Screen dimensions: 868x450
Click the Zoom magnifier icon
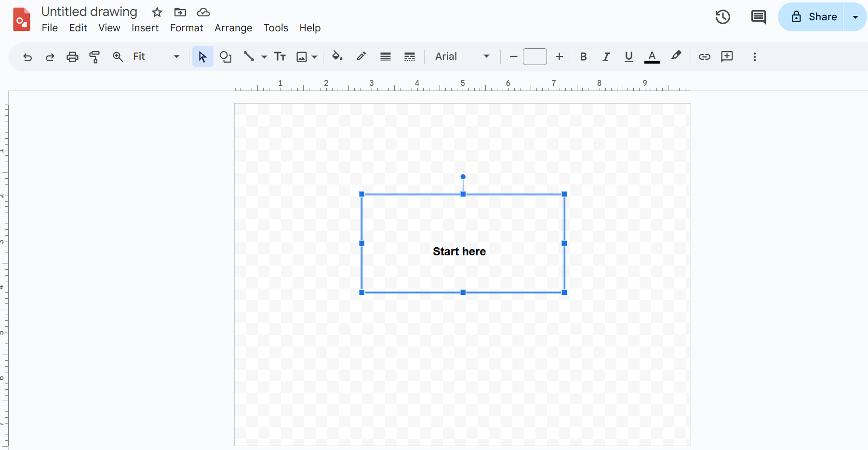pyautogui.click(x=118, y=56)
